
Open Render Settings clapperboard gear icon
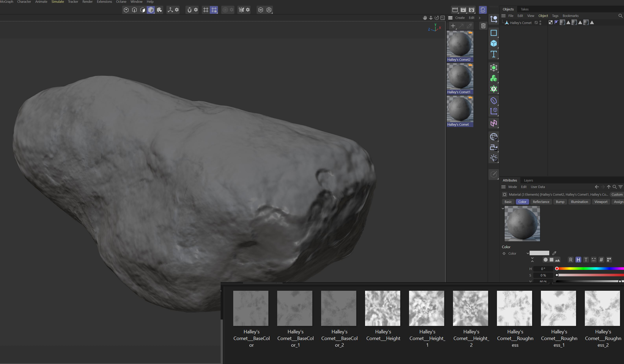tap(472, 10)
